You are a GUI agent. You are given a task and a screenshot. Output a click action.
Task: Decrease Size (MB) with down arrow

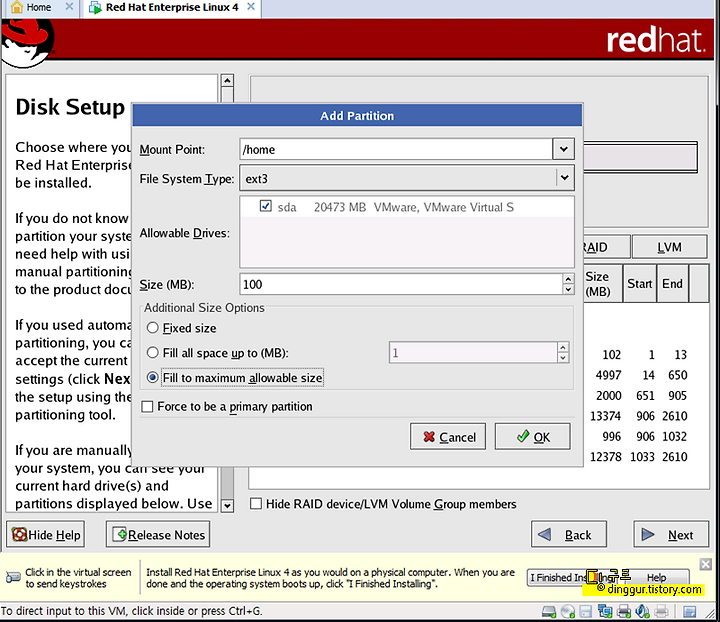pyautogui.click(x=568, y=289)
